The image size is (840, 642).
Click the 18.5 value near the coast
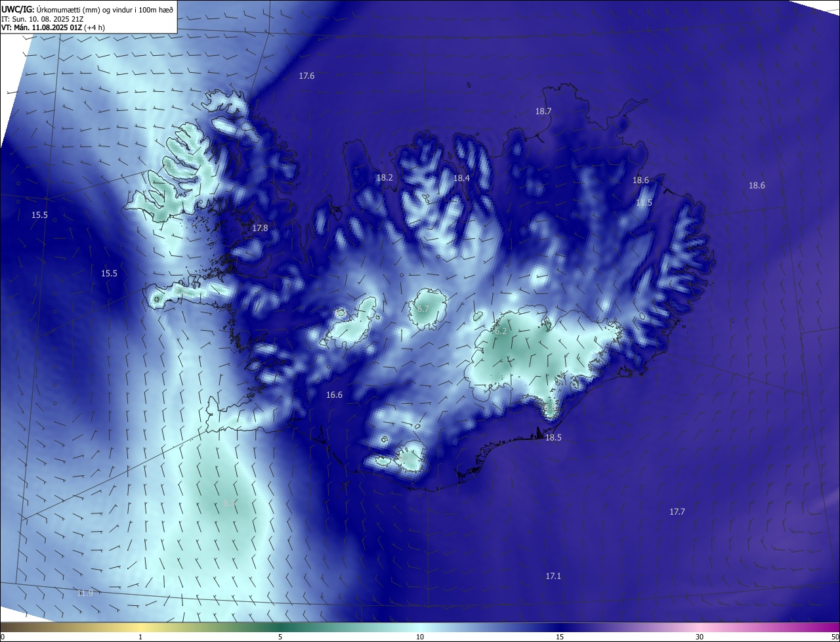click(x=553, y=438)
